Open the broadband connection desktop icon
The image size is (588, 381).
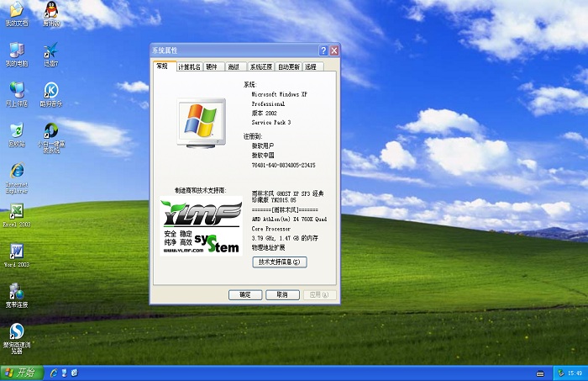click(x=17, y=293)
